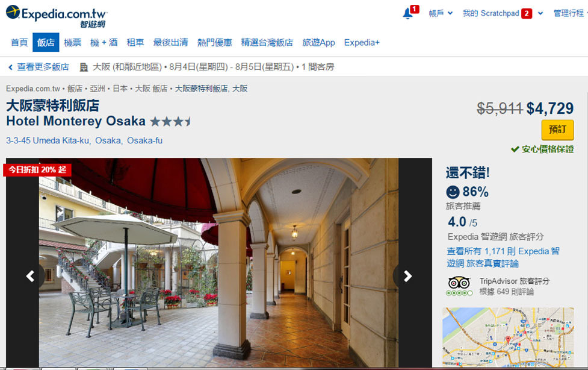Screen dimensions: 588x370
Task: Open the hotel address link 3-3-45 Umeda
Action: point(84,140)
